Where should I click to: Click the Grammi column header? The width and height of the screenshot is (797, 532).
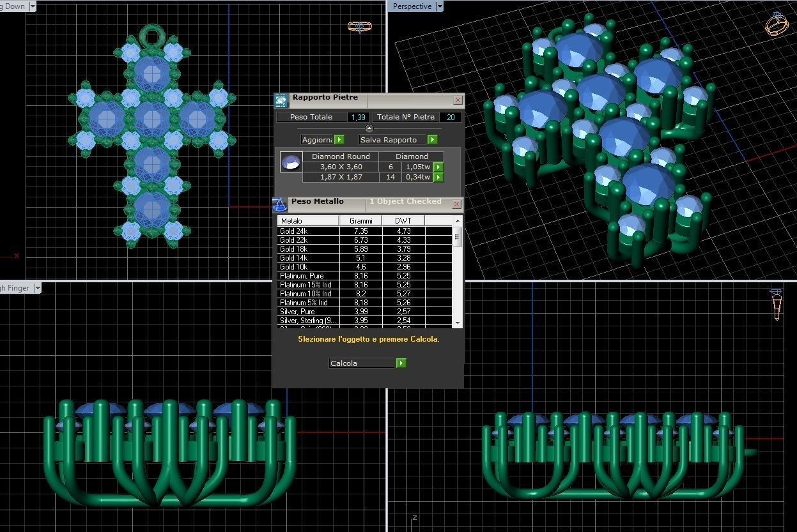(x=360, y=220)
